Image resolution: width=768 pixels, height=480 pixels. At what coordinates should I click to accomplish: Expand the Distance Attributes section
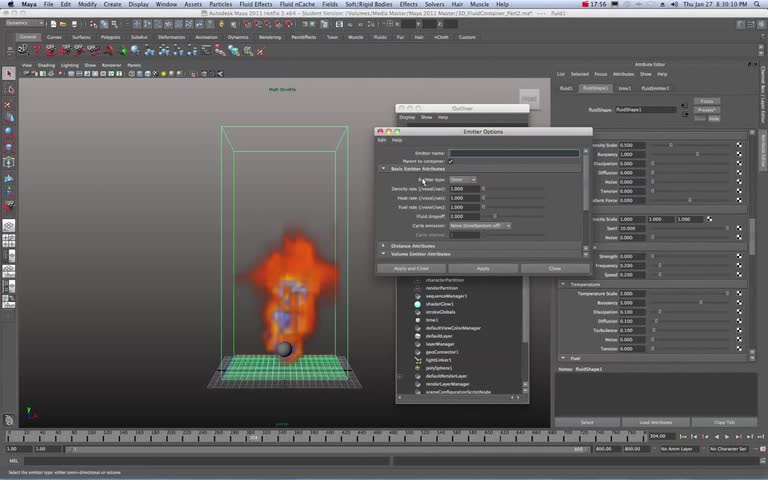pos(383,245)
